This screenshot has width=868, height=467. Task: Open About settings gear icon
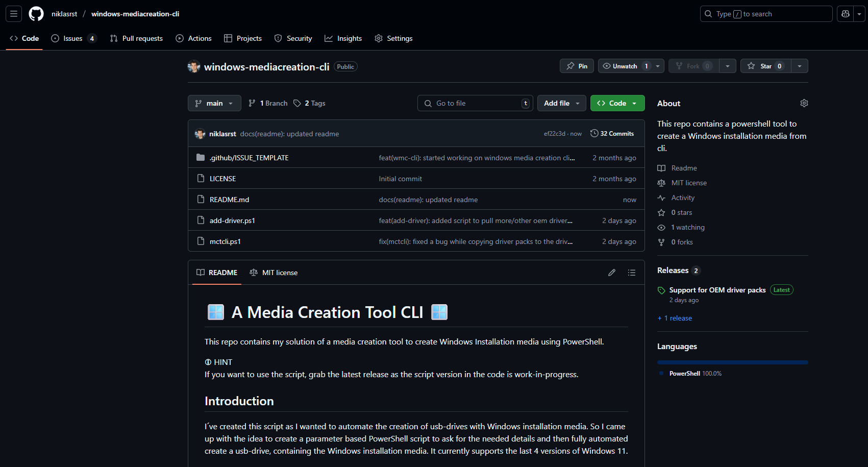[x=804, y=103]
